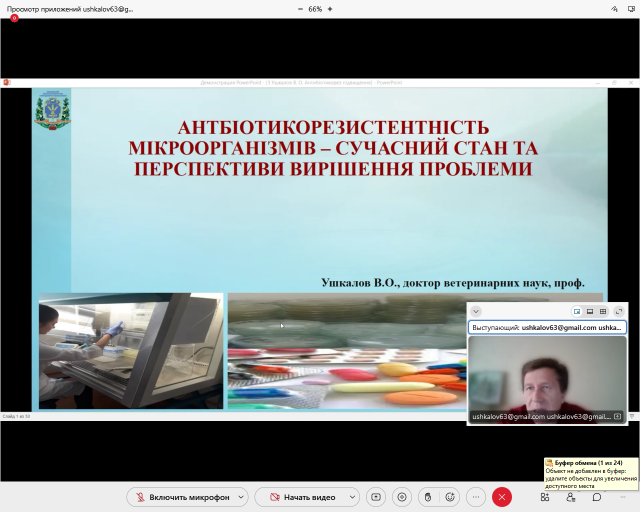
Task: Expand the floating video panel to fullscreen
Action: [x=619, y=312]
